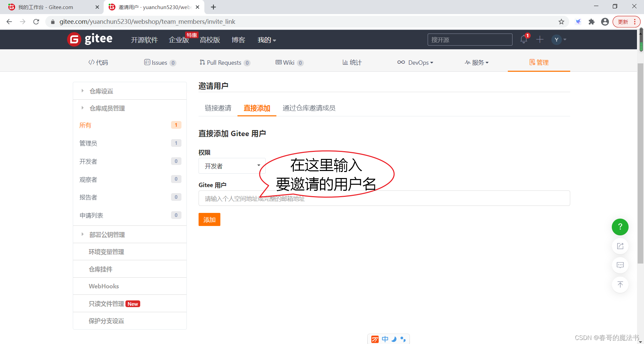Expand the 服务 services dropdown
This screenshot has height=344, width=644.
pos(477,62)
